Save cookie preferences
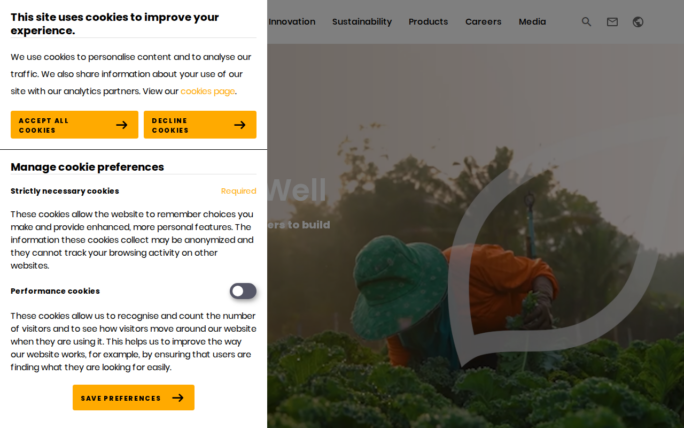Screen dimensions: 684x428 133,397
